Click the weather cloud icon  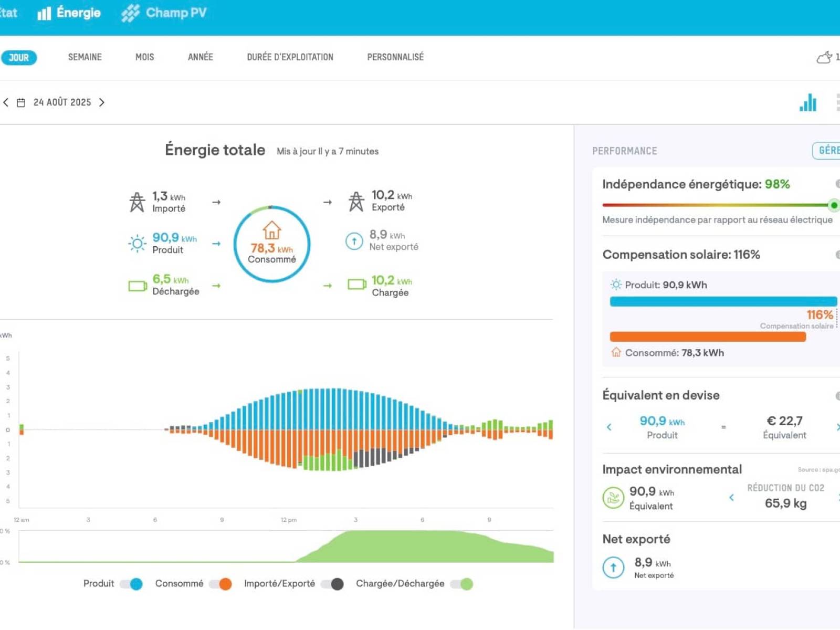point(824,57)
